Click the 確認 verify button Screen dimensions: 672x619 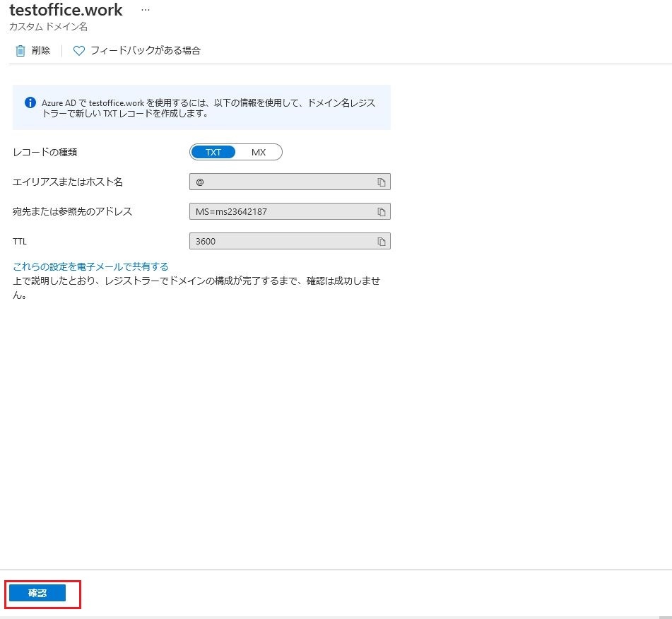point(37,593)
